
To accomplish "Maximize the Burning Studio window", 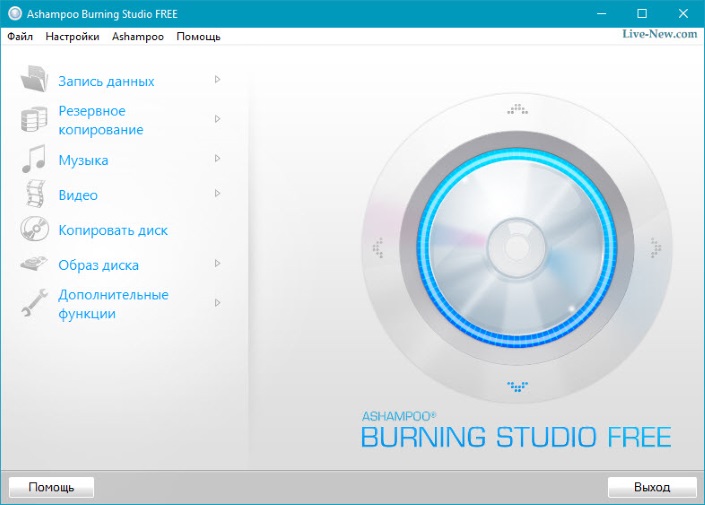I will click(642, 14).
